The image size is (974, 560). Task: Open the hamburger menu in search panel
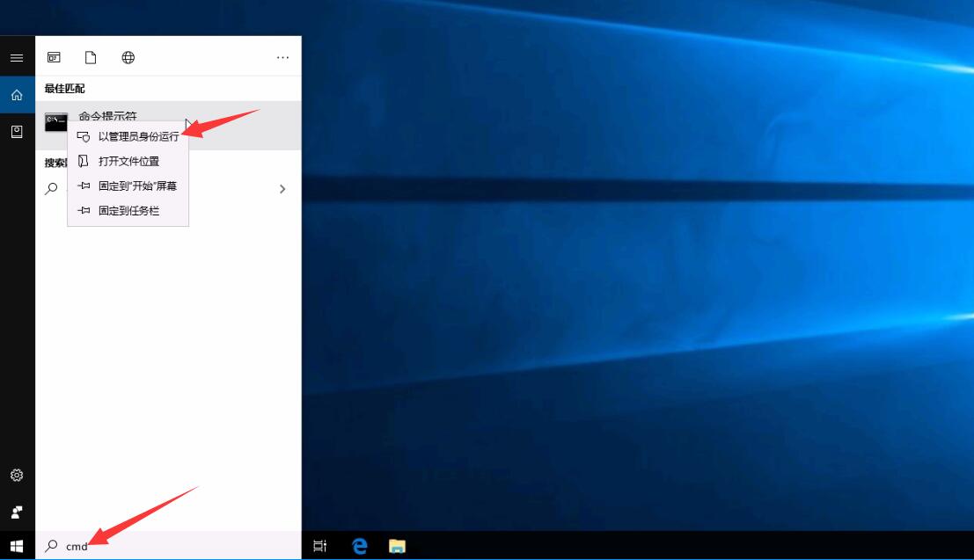coord(17,58)
